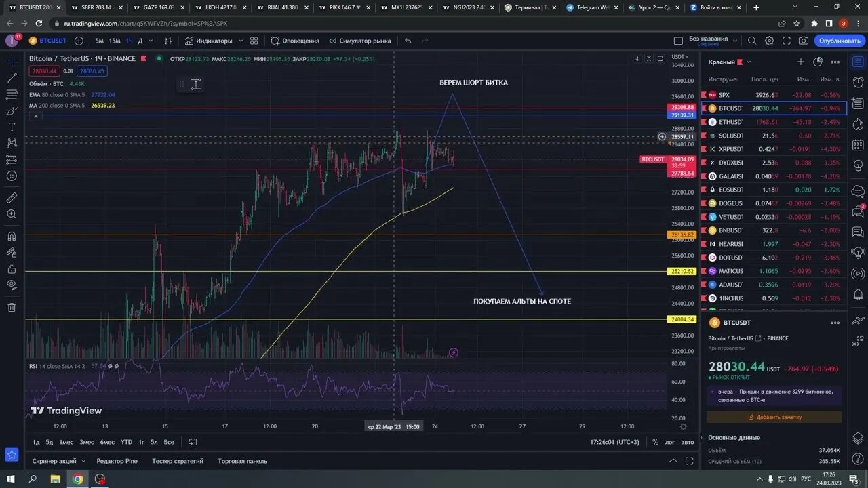Click the trash icon to remove drawings

(x=12, y=307)
